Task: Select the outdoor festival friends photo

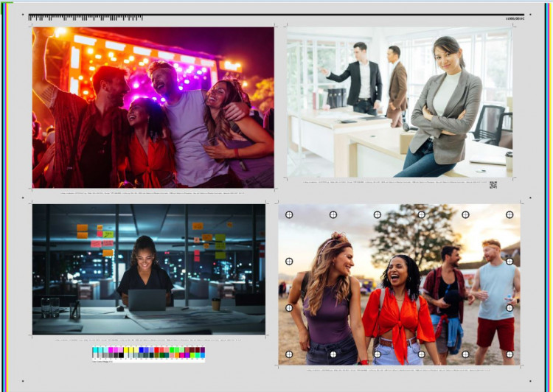Action: pos(399,284)
